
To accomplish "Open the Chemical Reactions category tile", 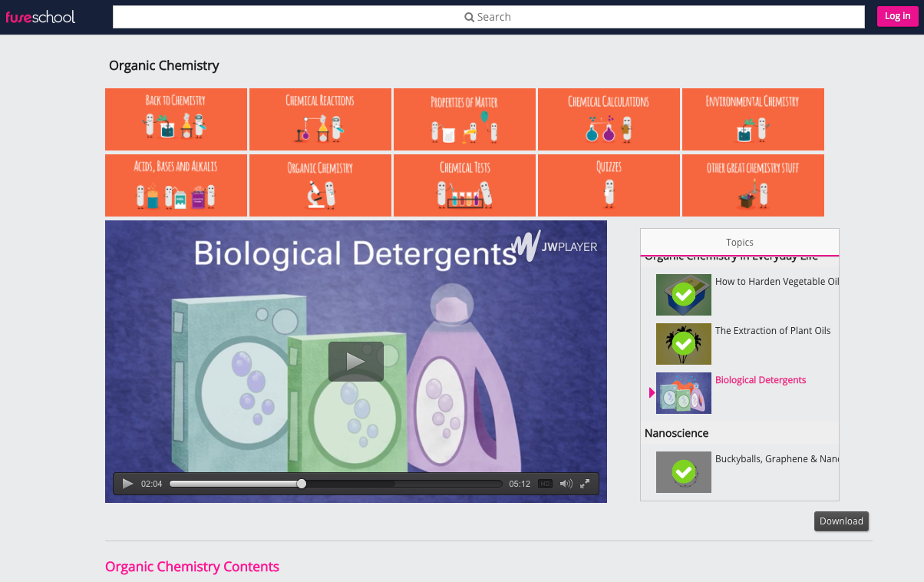I will 320,119.
